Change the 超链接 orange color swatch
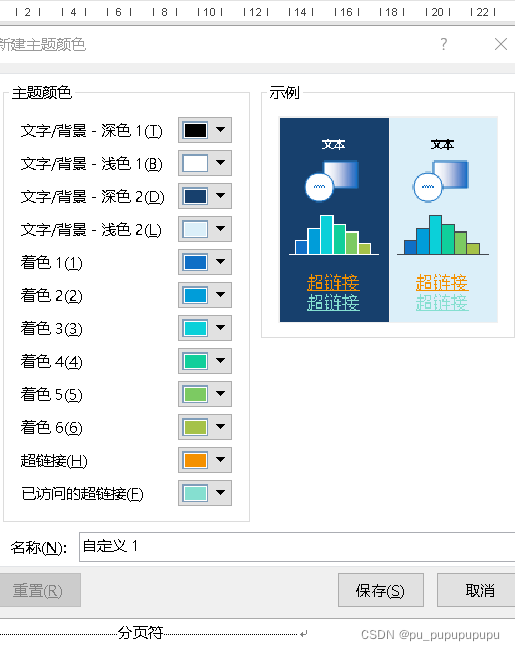Viewport: 515px width, 651px height. click(195, 460)
